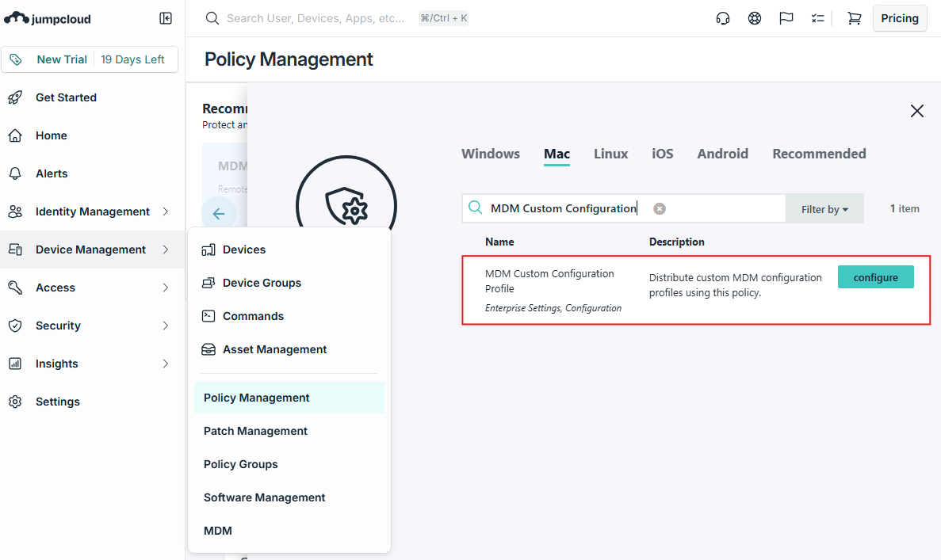Close the policy selection panel
Viewport: 941px width, 560px height.
(916, 111)
